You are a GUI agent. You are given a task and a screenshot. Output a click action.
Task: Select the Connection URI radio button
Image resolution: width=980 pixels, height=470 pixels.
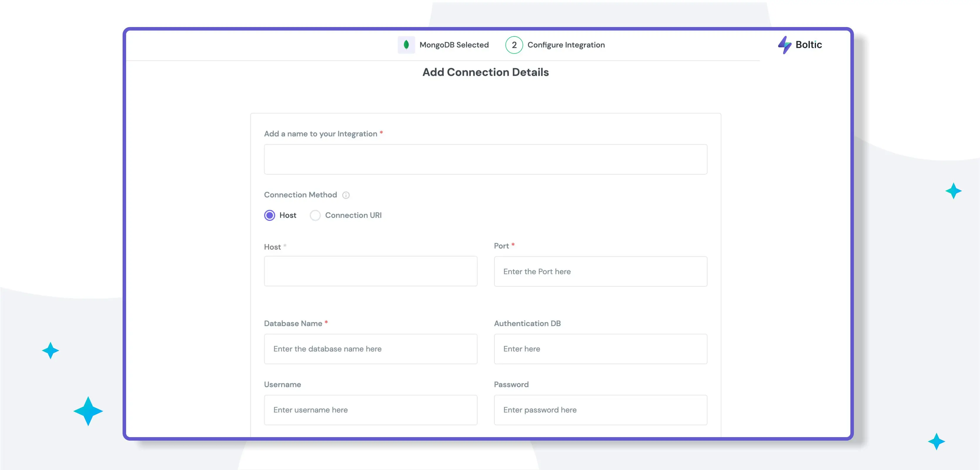tap(315, 215)
